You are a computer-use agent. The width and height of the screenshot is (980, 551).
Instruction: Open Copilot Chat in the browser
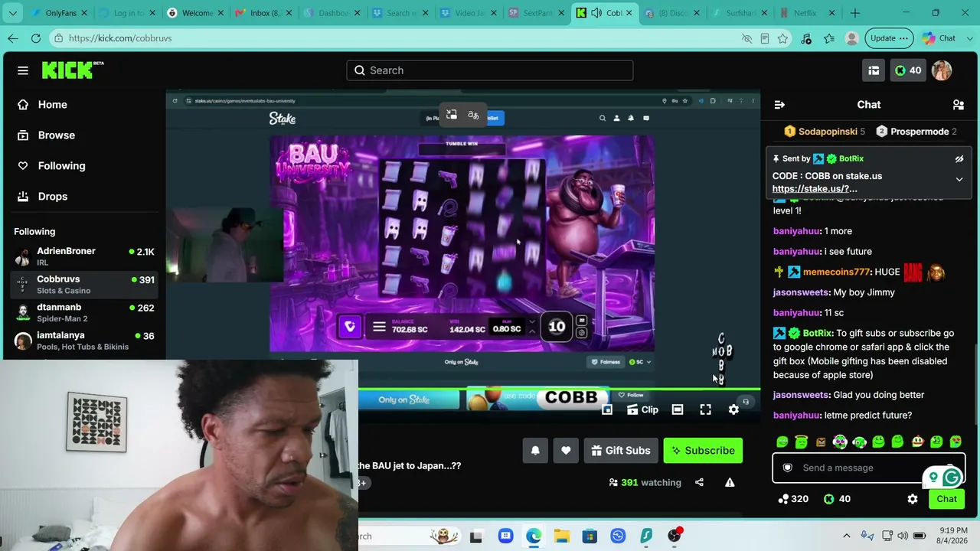pyautogui.click(x=939, y=38)
